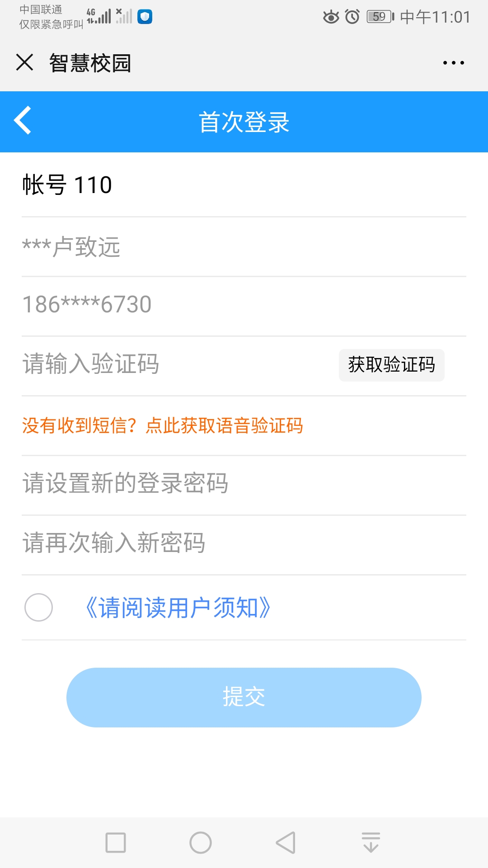This screenshot has height=868, width=488.
Task: Open the three-dot more options menu
Action: (x=453, y=63)
